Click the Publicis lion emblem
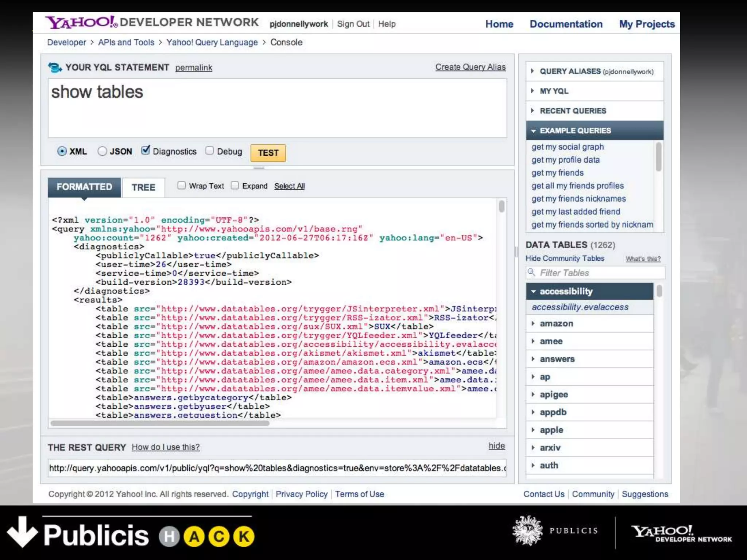Screen dimensions: 747x560 click(527, 530)
